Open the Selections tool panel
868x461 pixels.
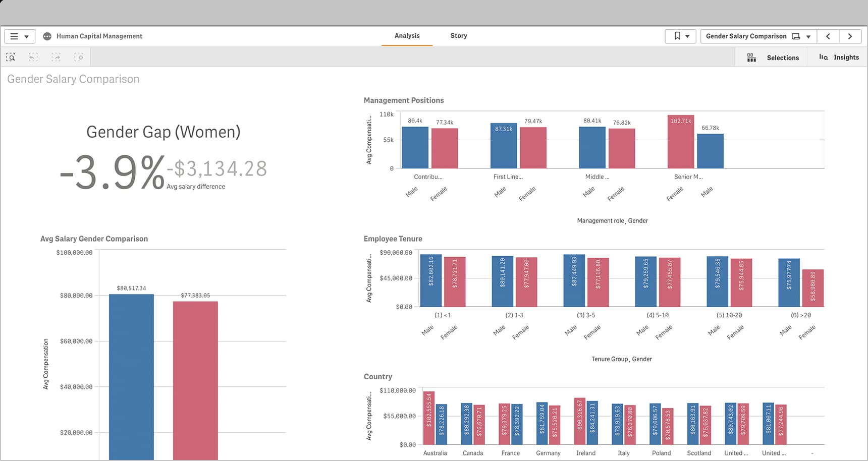pyautogui.click(x=772, y=57)
